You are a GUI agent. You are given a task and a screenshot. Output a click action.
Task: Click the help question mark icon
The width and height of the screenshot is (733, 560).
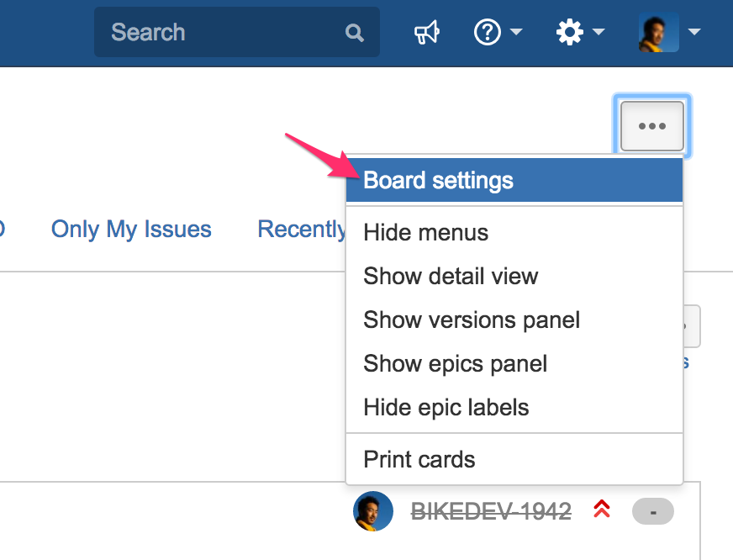[488, 32]
